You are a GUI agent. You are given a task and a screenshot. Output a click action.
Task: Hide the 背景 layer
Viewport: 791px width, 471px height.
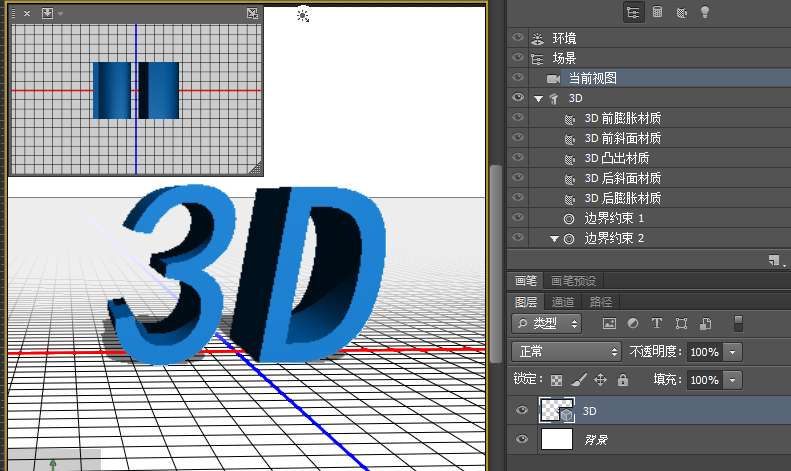tap(522, 439)
